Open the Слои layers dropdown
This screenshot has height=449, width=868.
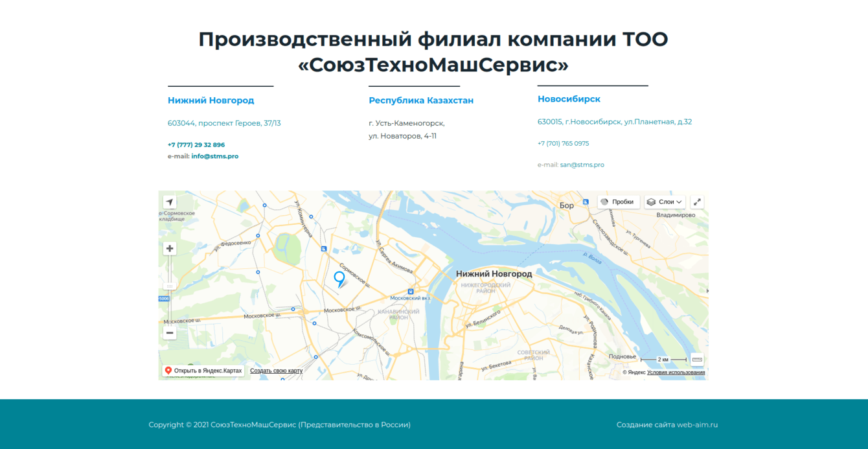665,202
